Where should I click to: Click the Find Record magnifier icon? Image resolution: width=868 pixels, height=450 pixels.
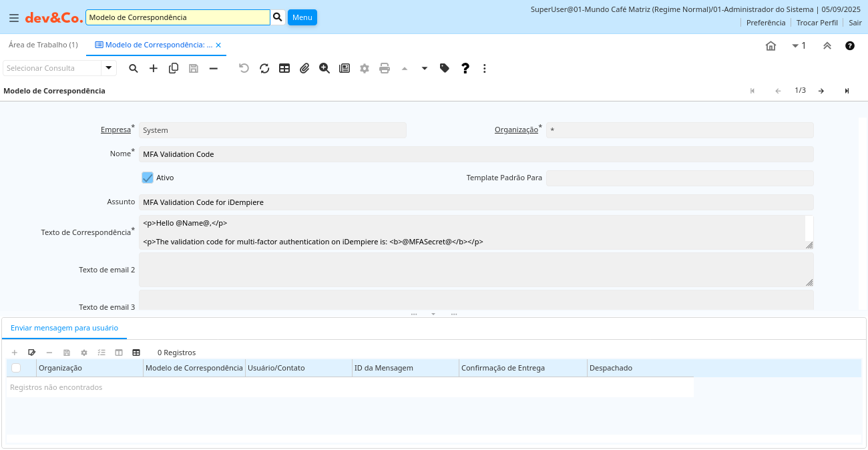click(x=134, y=68)
